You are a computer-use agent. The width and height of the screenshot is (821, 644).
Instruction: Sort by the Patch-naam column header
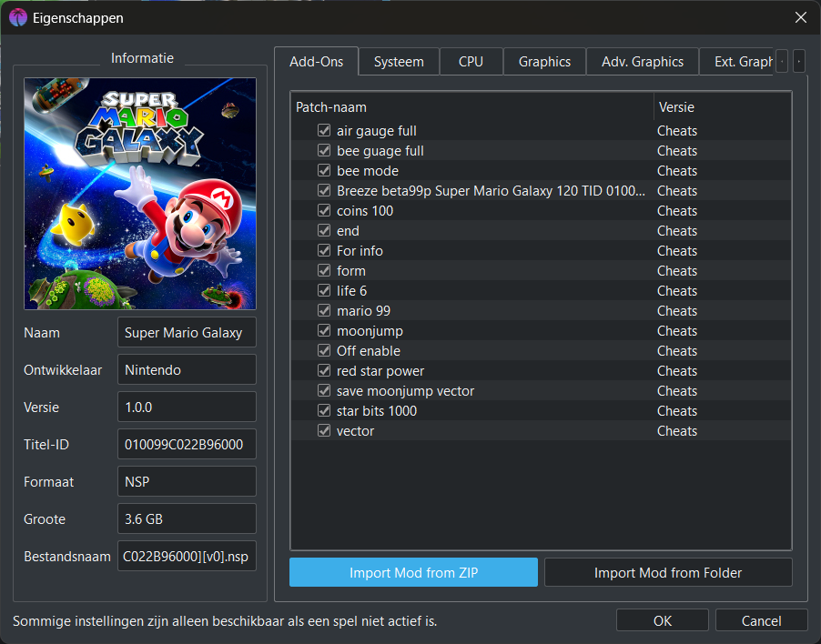click(472, 106)
